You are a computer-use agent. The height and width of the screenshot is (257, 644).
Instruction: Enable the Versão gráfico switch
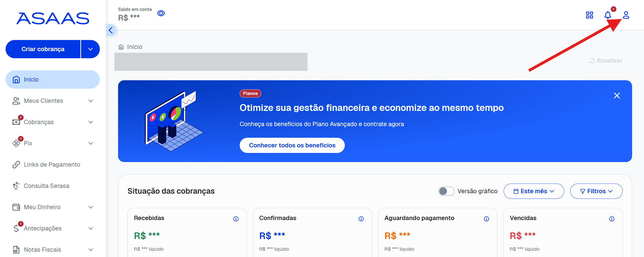pos(446,191)
